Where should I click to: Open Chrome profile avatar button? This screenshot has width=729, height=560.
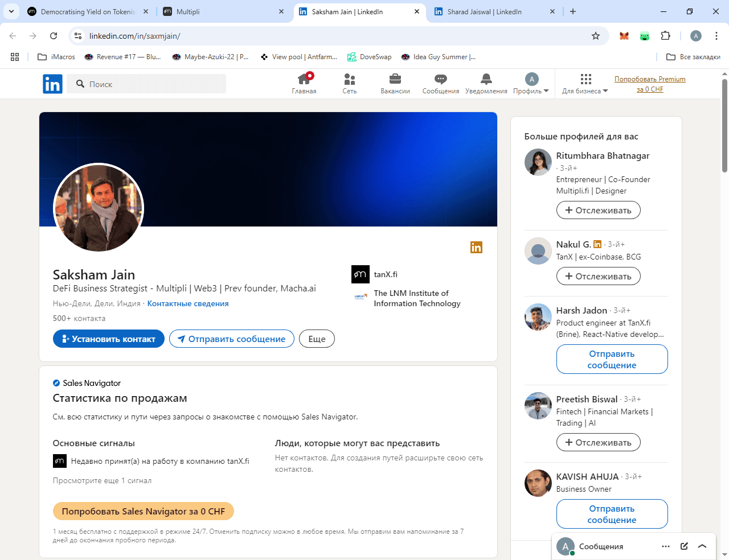pyautogui.click(x=696, y=36)
